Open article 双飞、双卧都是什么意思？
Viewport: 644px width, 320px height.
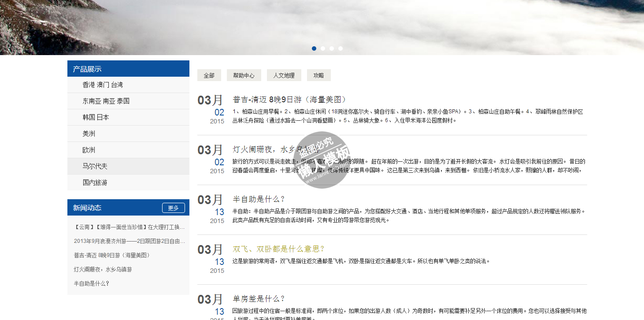(x=279, y=249)
